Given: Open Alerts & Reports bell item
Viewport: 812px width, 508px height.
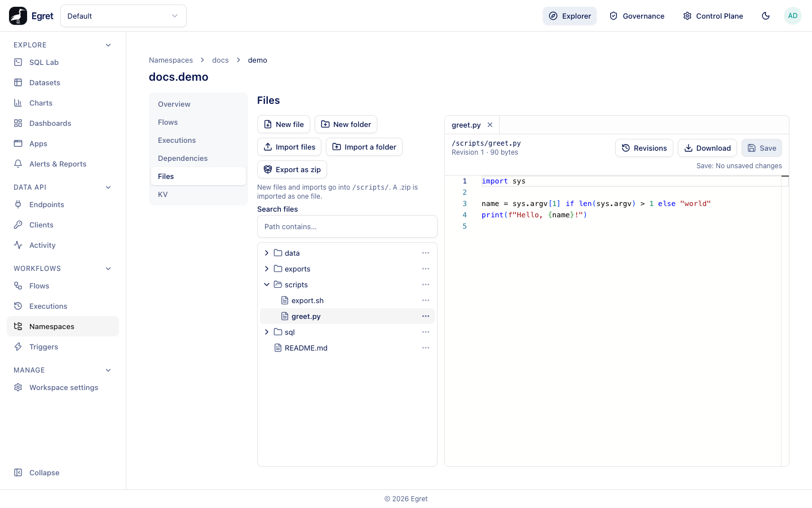Looking at the screenshot, I should point(63,164).
